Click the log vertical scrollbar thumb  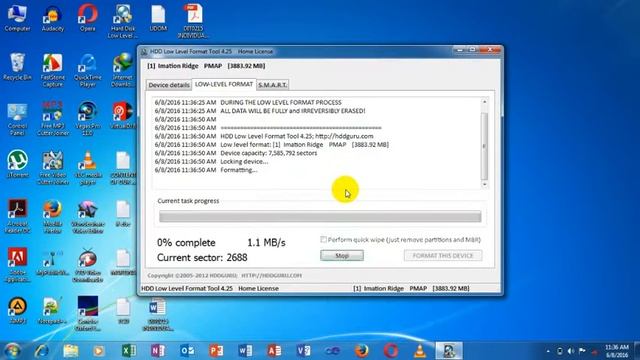click(484, 146)
